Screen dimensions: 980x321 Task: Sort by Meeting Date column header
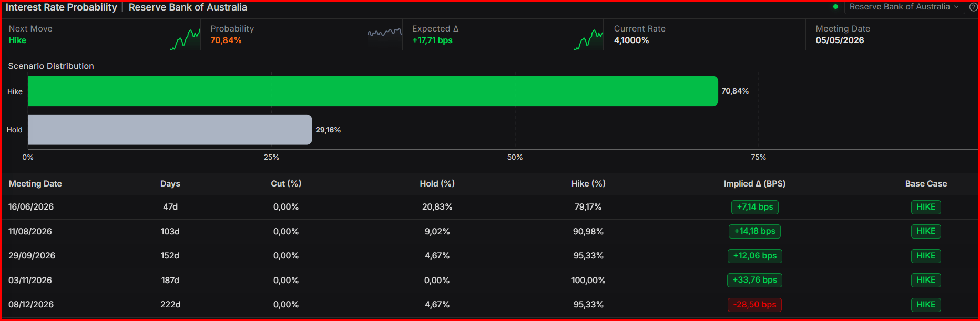click(35, 184)
